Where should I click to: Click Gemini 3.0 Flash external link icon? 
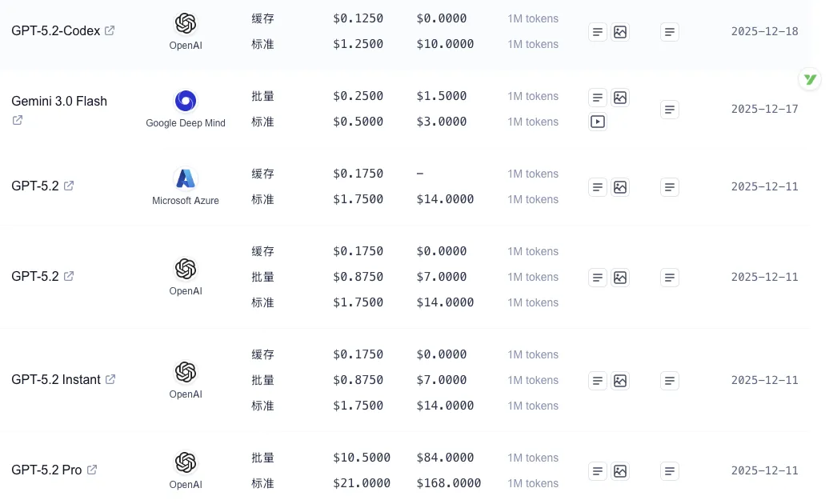coord(18,120)
